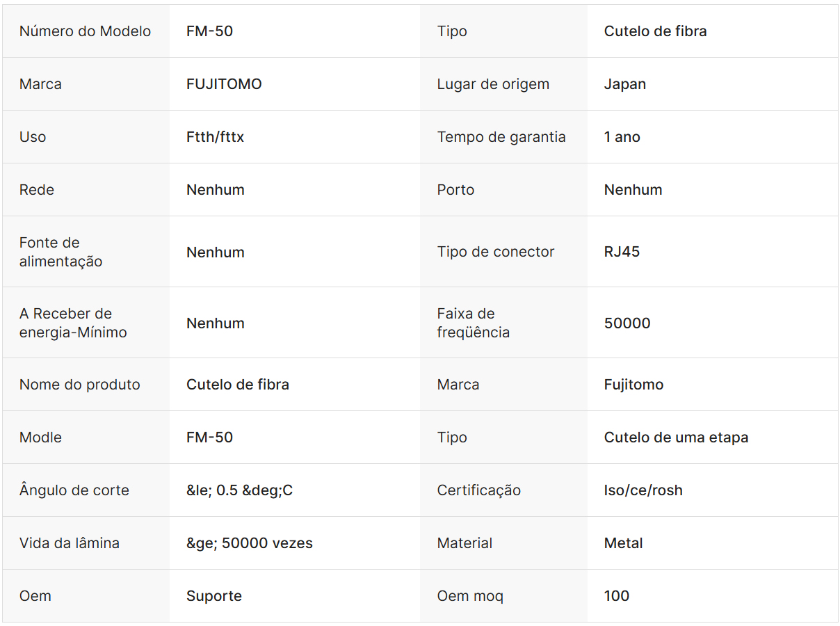
Task: Select the FUJITOMO brand value in uppercase
Action: tap(224, 84)
